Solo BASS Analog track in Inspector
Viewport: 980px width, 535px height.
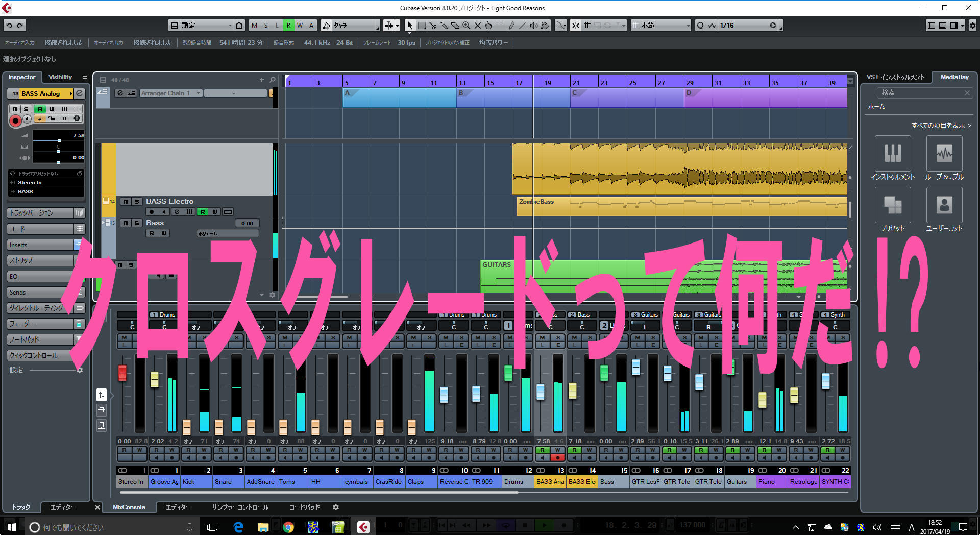point(26,109)
